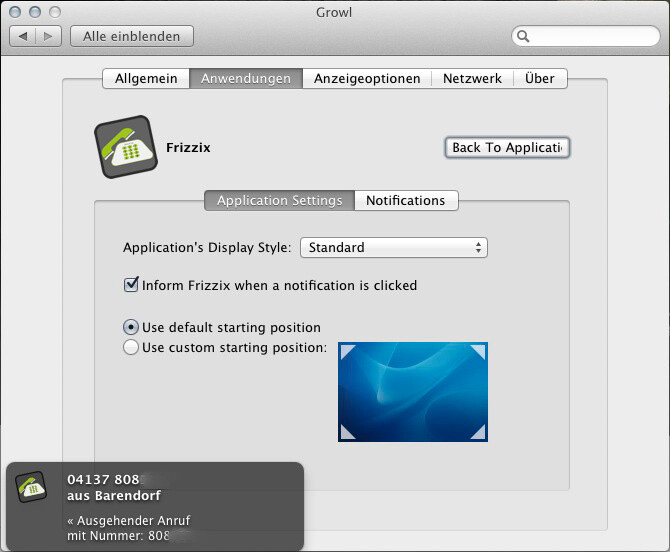Toggle Inform Frizzix when notification clicked
Screen dimensions: 670x552
[131, 285]
